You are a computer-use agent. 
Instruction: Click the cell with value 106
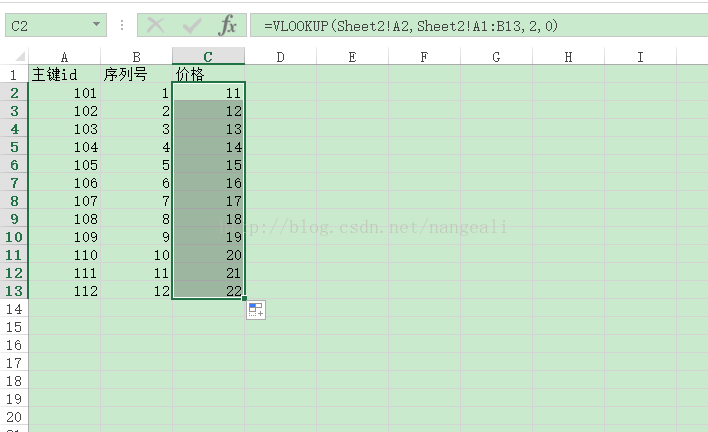tap(65, 183)
